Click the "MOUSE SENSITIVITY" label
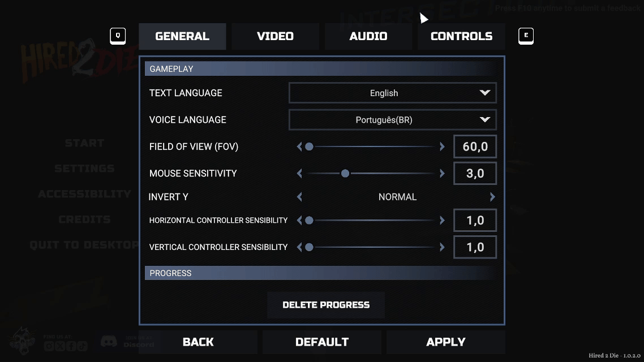644x362 pixels. coord(193,174)
